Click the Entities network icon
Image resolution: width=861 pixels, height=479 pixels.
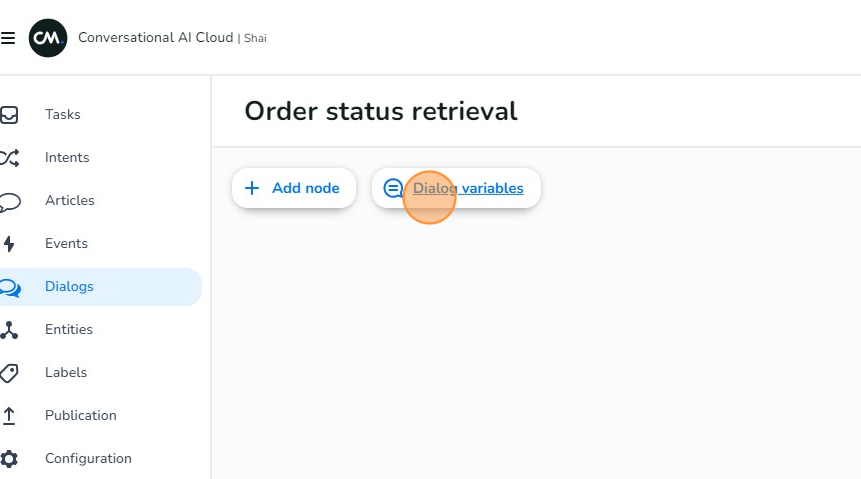pyautogui.click(x=9, y=330)
